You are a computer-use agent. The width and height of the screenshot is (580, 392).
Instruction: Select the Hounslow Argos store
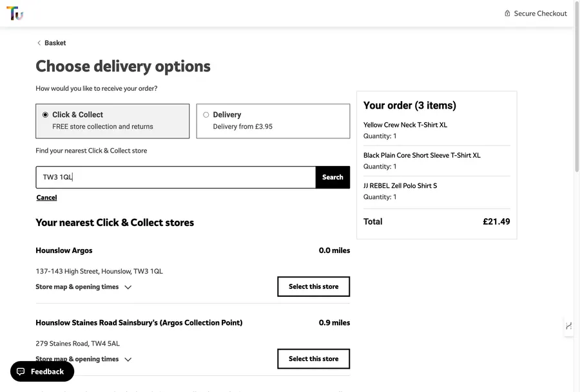[313, 286]
